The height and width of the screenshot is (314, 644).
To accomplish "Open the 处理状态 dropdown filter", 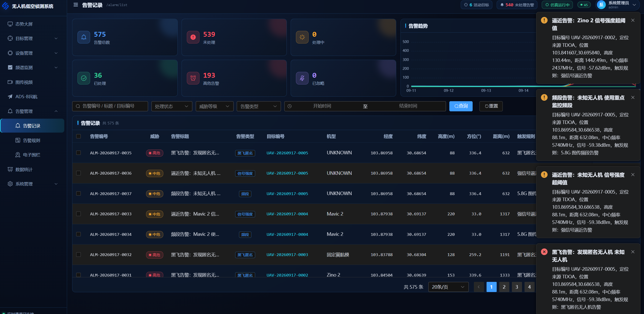I will pos(172,106).
